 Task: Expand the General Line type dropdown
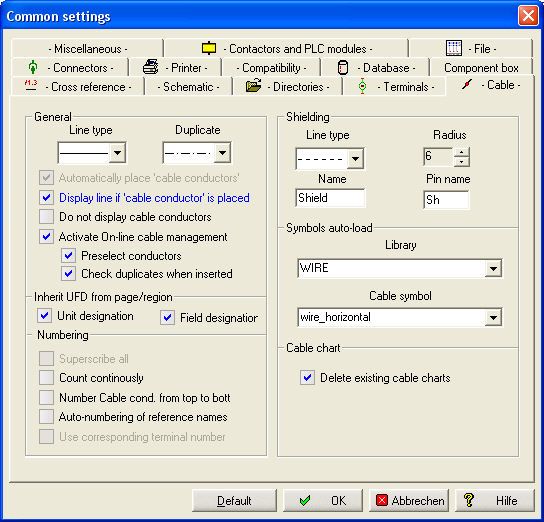pos(118,153)
